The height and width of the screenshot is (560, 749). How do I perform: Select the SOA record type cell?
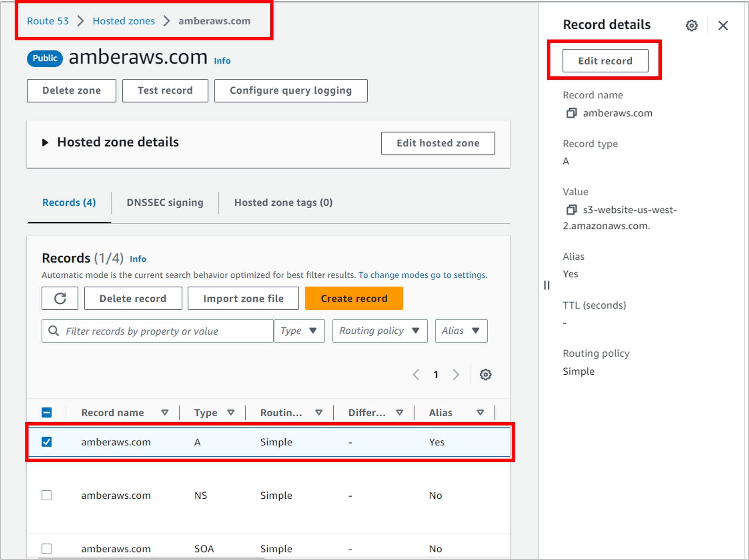[x=204, y=548]
